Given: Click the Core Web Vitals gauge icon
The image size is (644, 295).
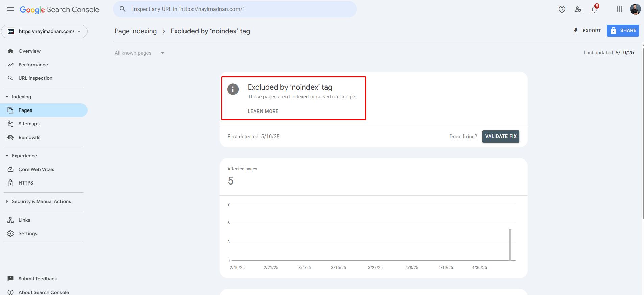Looking at the screenshot, I should click(x=10, y=169).
